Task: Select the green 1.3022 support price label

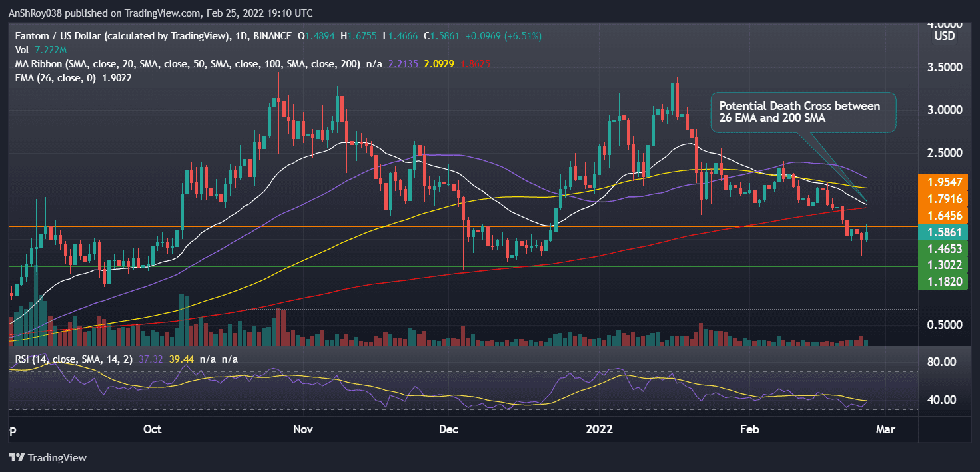Action: (x=944, y=264)
